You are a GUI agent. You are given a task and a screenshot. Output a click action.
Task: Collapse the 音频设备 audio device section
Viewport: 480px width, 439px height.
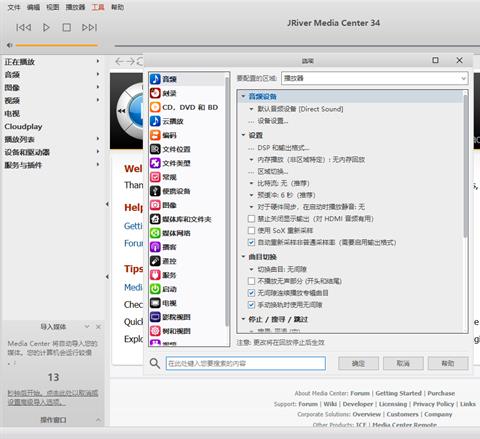[x=243, y=96]
